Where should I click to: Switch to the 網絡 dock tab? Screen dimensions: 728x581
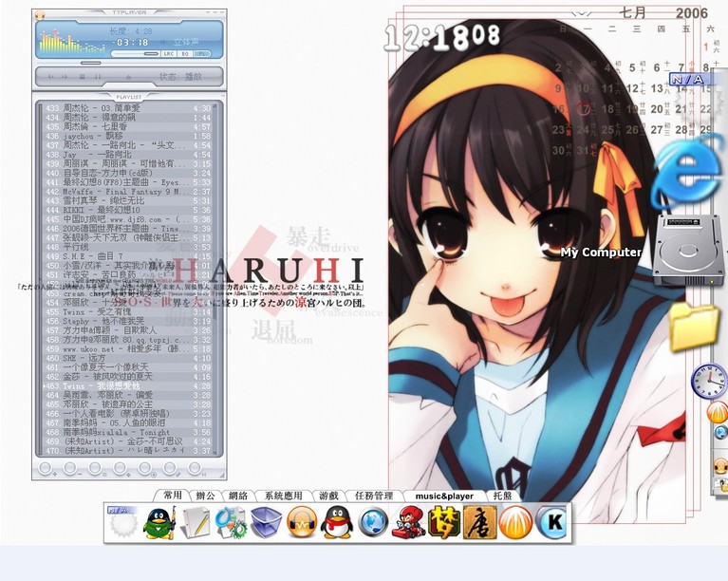point(237,496)
